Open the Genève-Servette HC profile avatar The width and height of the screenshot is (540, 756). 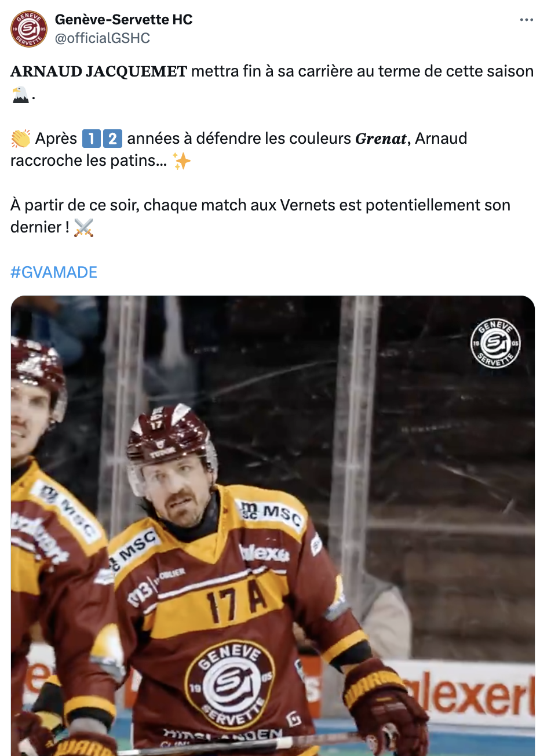pyautogui.click(x=29, y=29)
